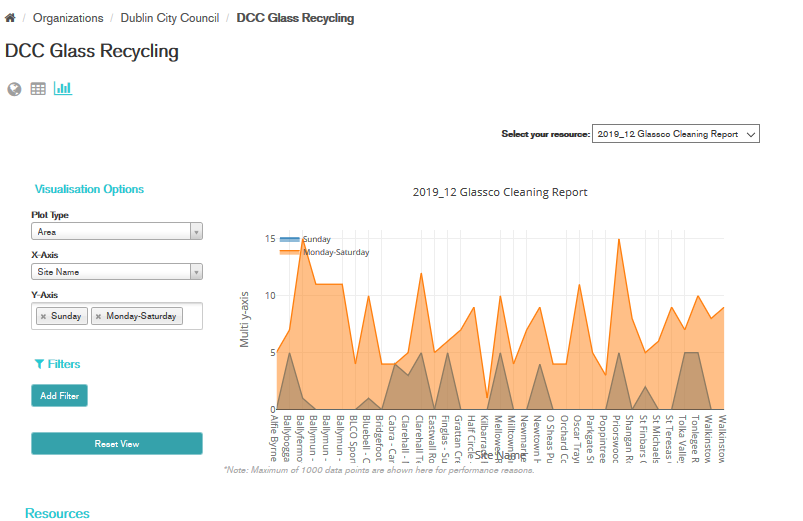Go to Organizations breadcrumb
The image size is (803, 521).
[68, 18]
